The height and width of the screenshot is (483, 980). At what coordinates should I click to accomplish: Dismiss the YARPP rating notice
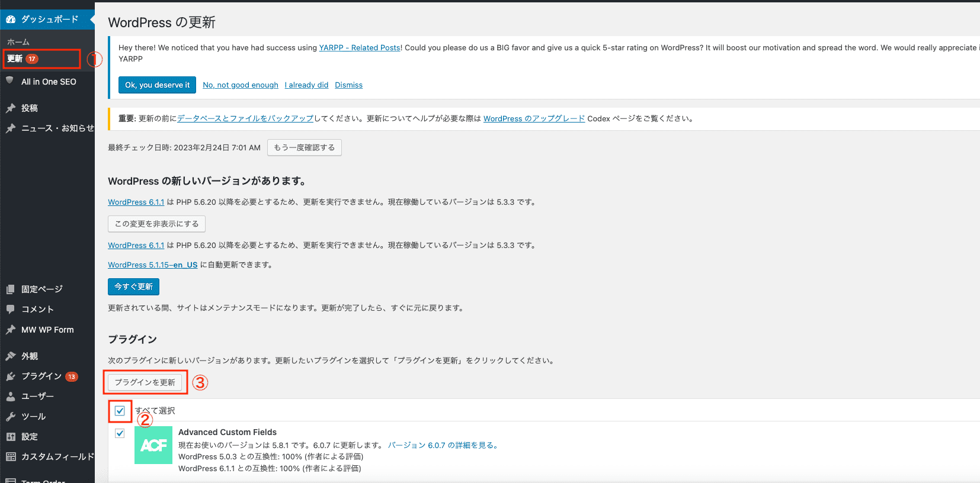(x=348, y=85)
